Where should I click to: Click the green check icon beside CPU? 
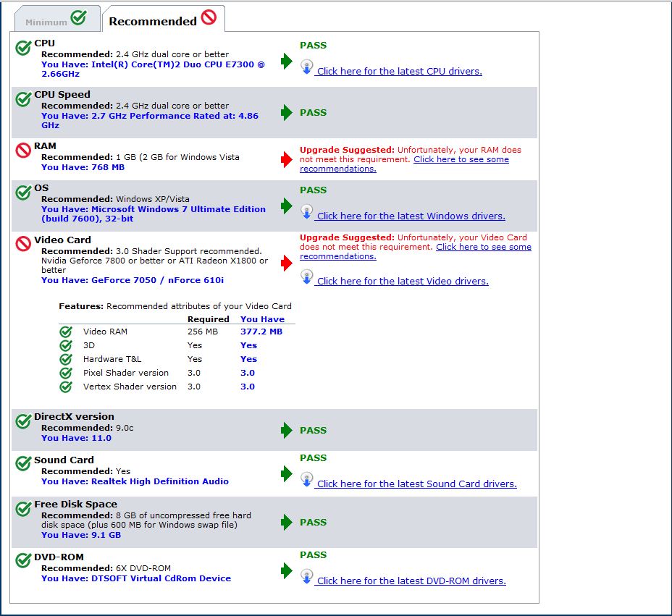point(24,48)
